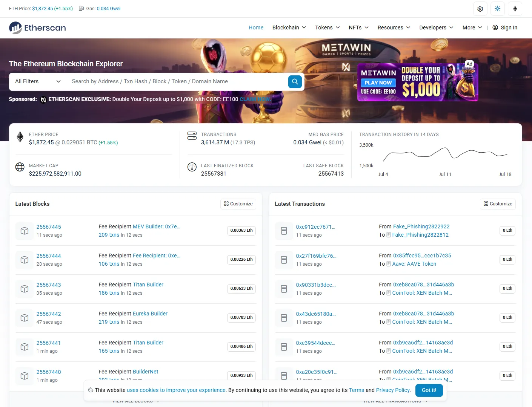Click the transaction document icon for 0xc912ec7671
532x407 pixels.
point(284,231)
